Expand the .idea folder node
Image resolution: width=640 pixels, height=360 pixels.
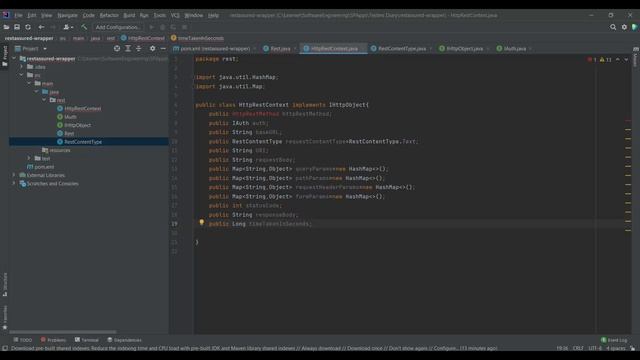click(x=22, y=67)
